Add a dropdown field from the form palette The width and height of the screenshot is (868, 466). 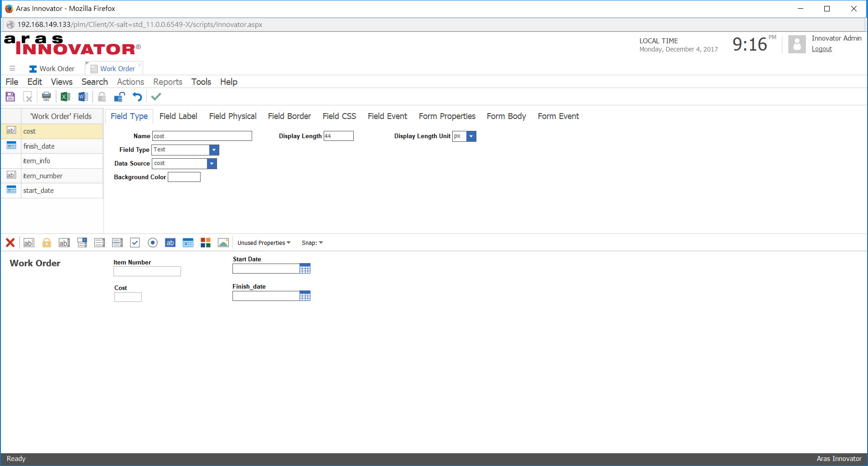point(82,243)
